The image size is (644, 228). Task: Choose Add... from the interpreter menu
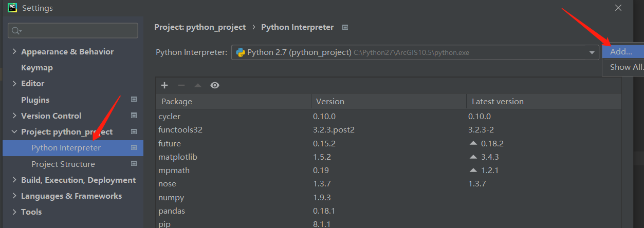click(x=621, y=52)
